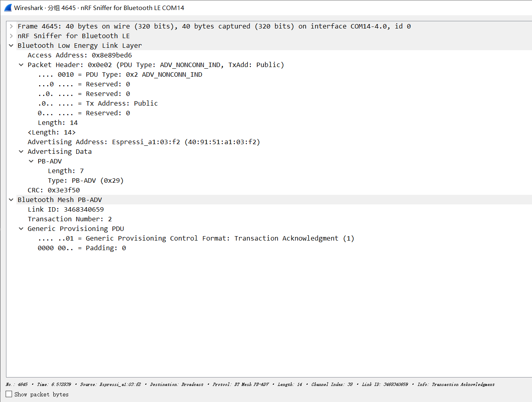
Task: Expand the nRF Sniffer for Bluetooth LE section
Action: 11,36
